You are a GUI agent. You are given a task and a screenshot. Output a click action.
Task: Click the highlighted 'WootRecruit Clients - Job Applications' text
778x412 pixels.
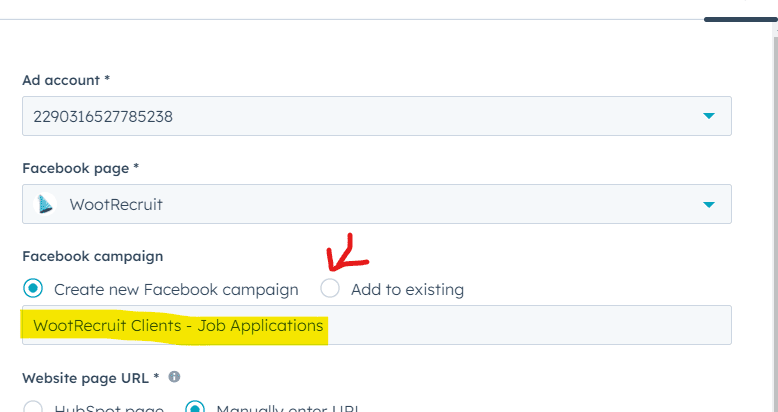[178, 326]
